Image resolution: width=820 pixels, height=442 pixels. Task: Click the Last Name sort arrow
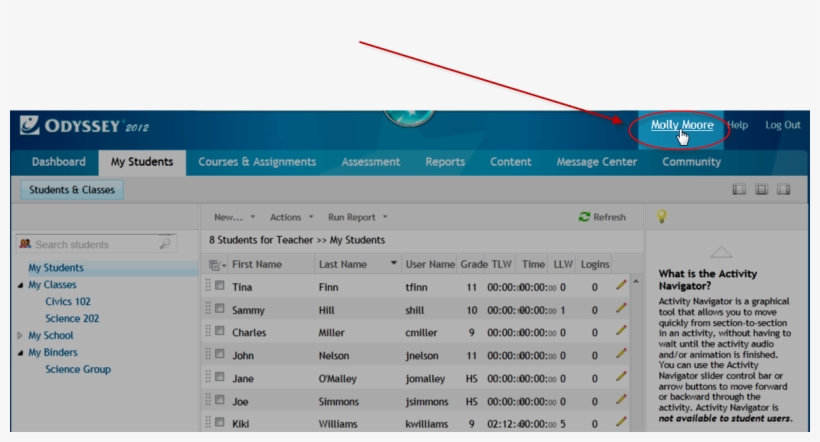click(393, 264)
